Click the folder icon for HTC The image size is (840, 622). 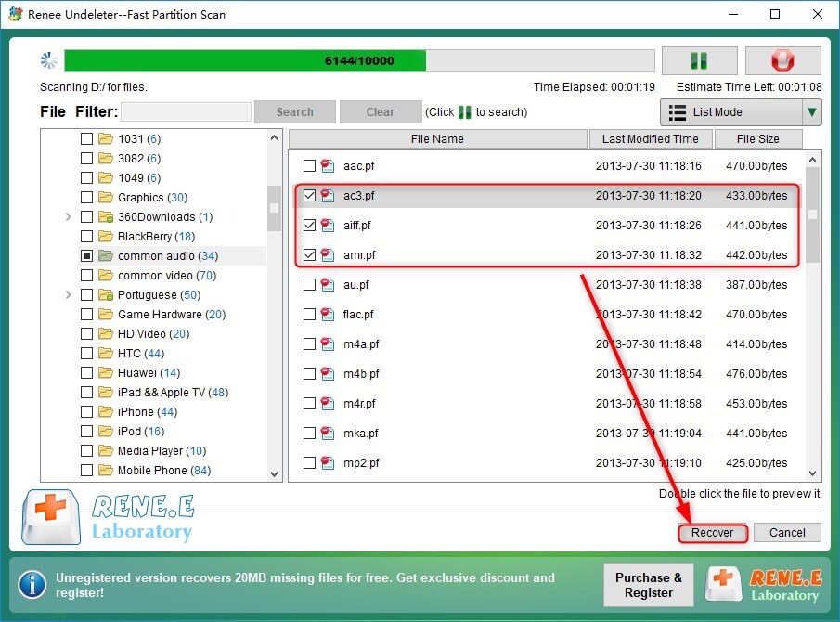coord(106,354)
